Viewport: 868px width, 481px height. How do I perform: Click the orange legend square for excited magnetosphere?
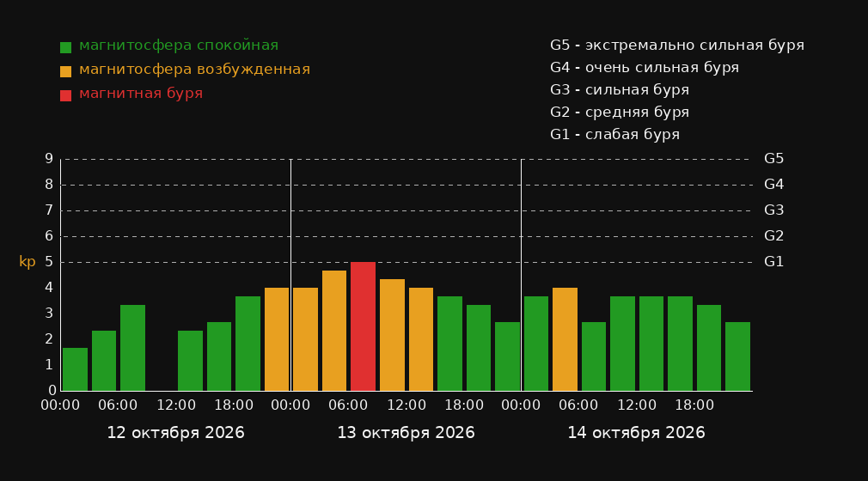[65, 71]
